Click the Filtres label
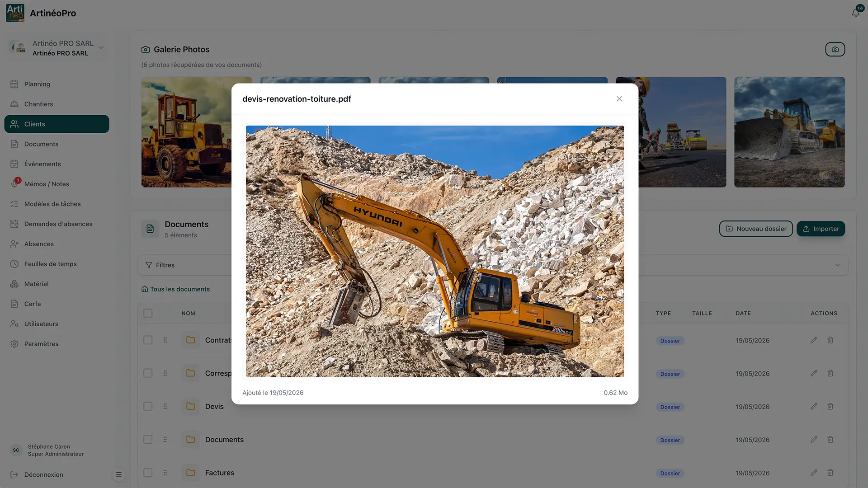This screenshot has width=868, height=488. (x=165, y=265)
